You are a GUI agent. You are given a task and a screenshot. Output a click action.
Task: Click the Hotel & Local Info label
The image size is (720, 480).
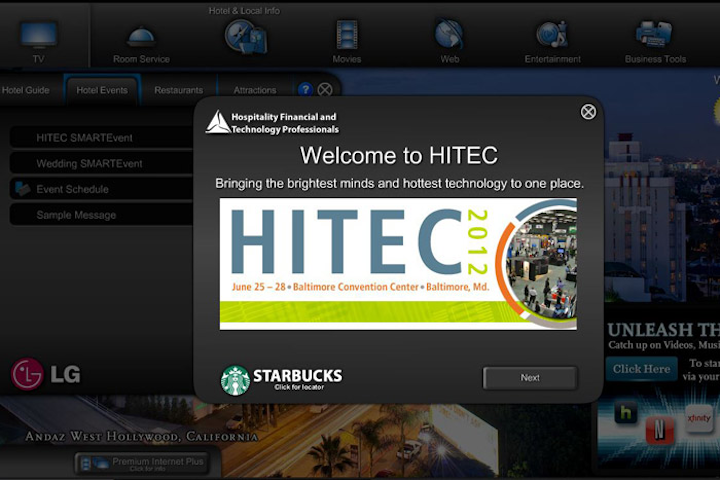(x=244, y=11)
